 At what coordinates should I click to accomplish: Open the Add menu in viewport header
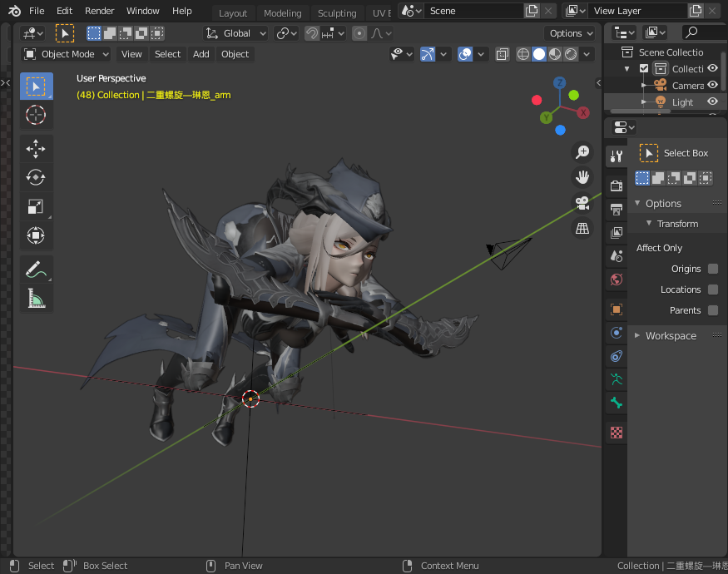click(x=201, y=54)
